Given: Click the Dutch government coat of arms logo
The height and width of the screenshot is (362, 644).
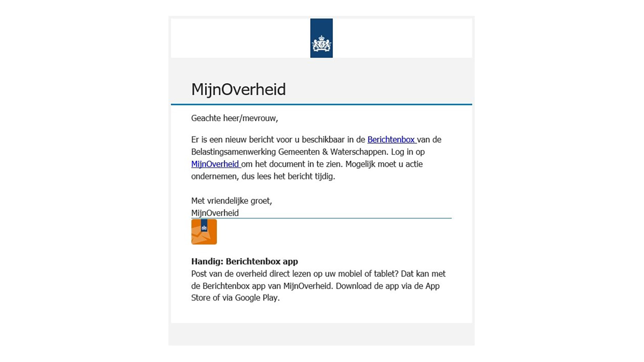Looking at the screenshot, I should tap(322, 38).
